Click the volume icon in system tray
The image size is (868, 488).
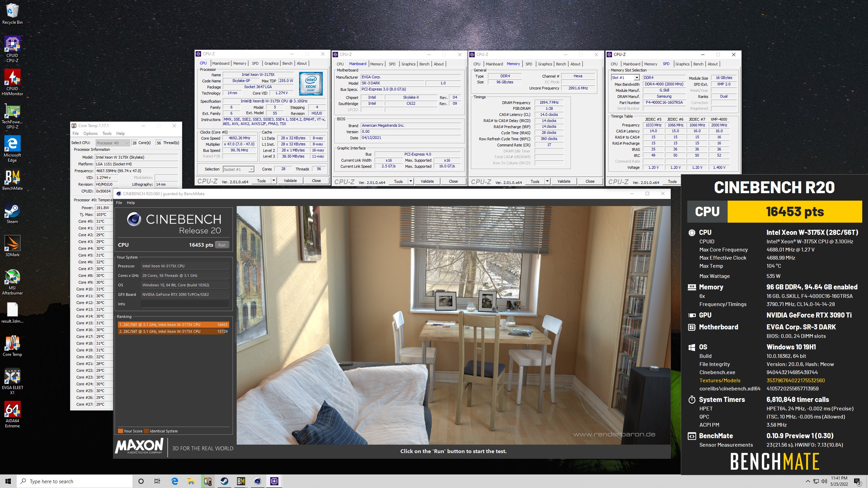(x=824, y=481)
